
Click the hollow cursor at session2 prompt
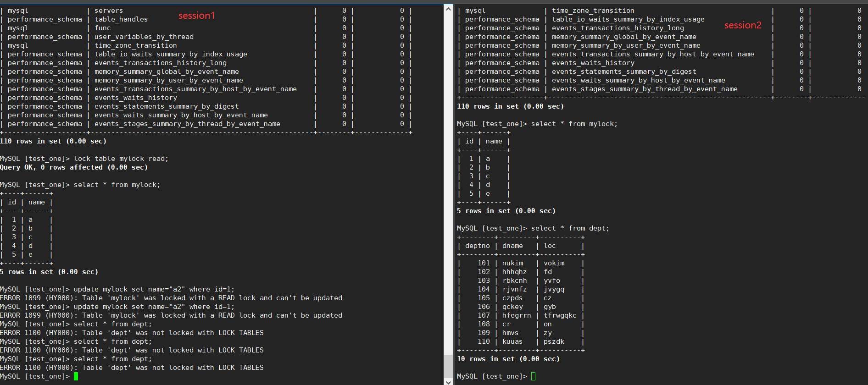point(533,376)
